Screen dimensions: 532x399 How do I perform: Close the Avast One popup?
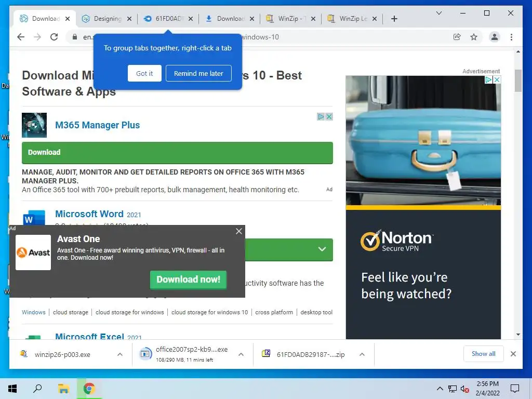coord(239,231)
